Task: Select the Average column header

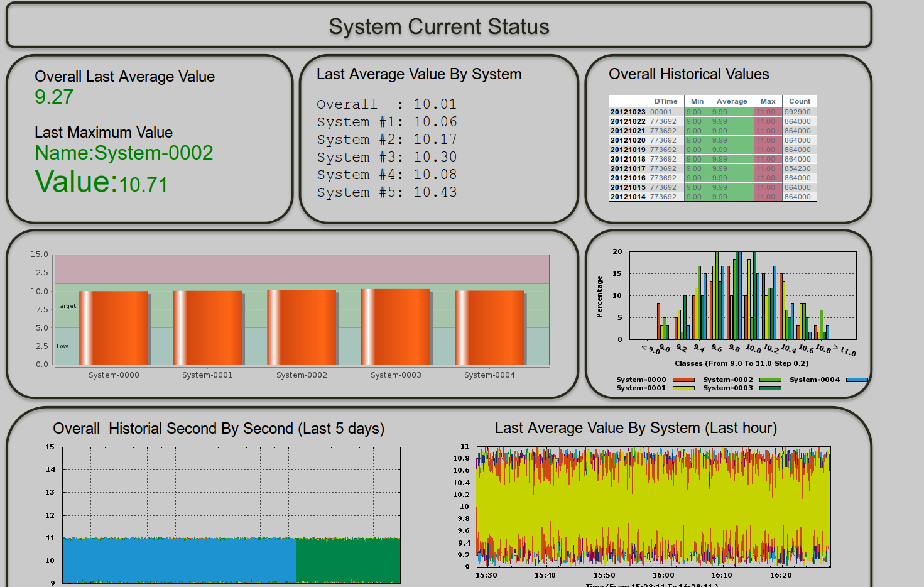Action: [732, 101]
